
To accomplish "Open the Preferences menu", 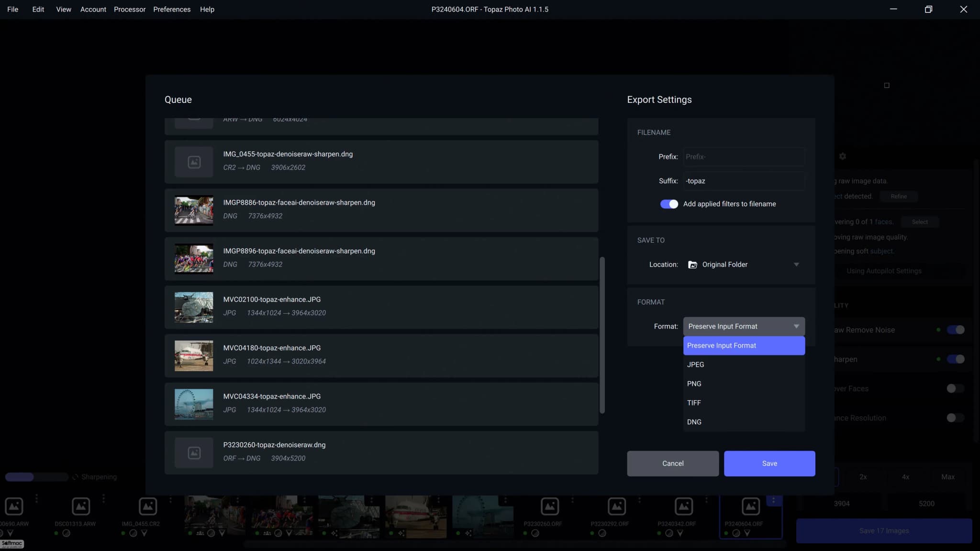I will click(x=172, y=9).
